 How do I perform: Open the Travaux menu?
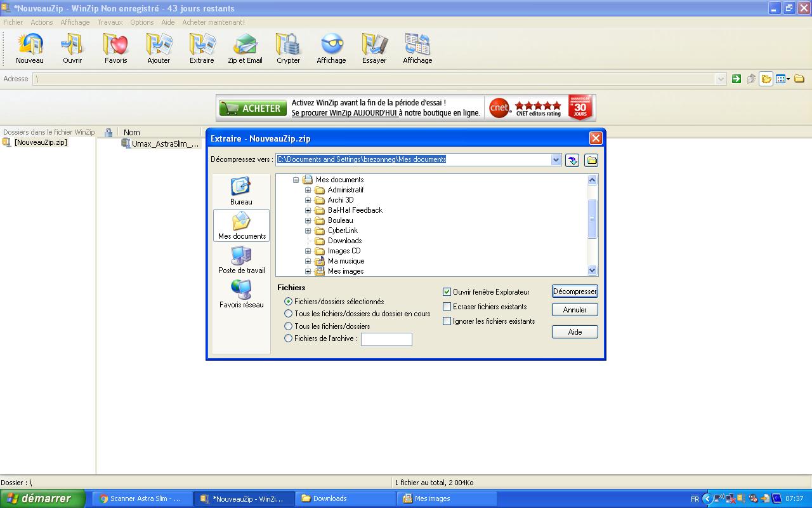(x=110, y=22)
